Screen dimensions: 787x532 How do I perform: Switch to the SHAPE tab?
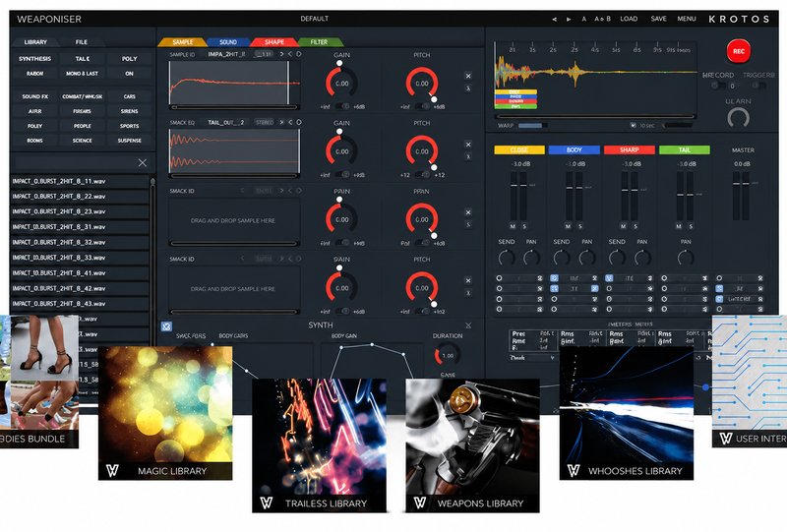click(274, 42)
